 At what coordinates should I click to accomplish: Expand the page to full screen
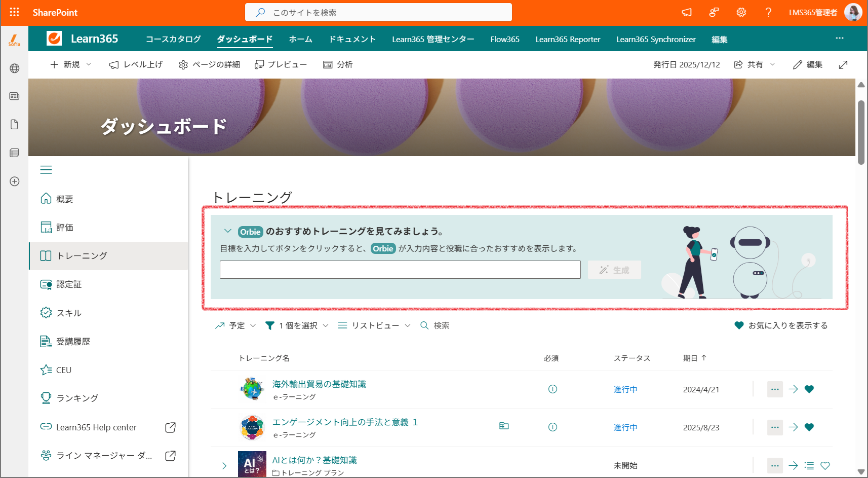[843, 64]
